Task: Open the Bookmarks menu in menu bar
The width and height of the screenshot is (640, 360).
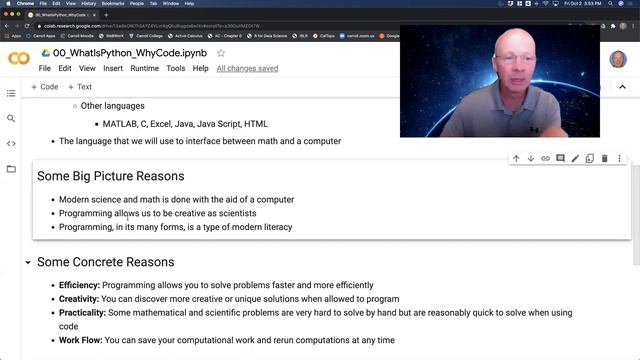Action: tap(113, 3)
